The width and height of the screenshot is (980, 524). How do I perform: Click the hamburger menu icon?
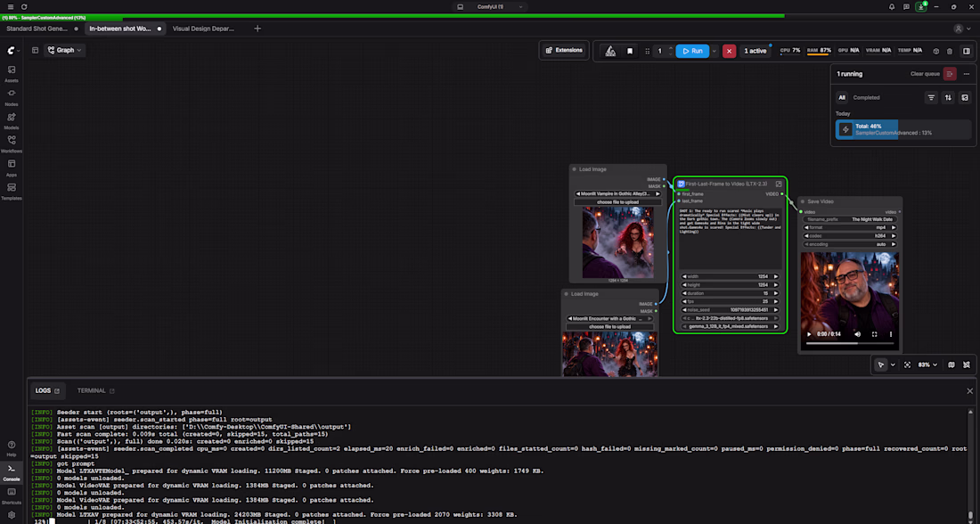[x=10, y=7]
